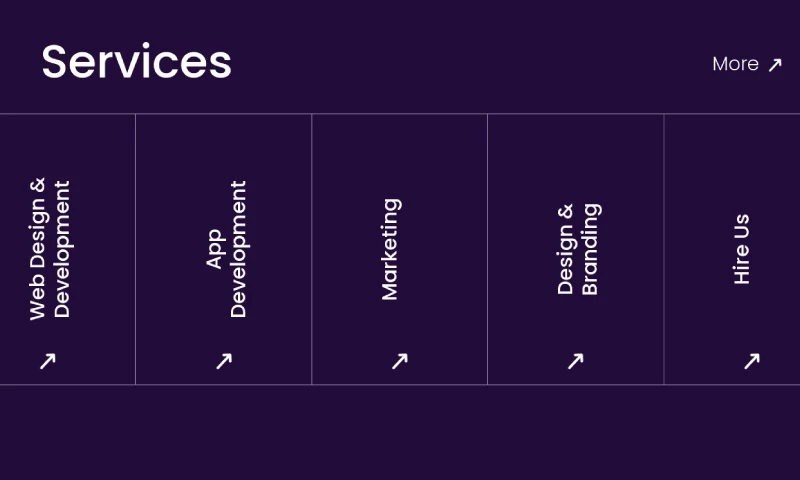This screenshot has height=480, width=800.
Task: Click the arrow icon under Design & Branding
Action: click(575, 361)
